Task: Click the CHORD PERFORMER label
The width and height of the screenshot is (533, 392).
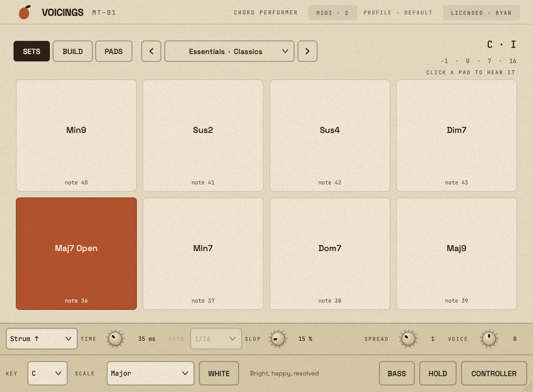Action: (x=266, y=13)
